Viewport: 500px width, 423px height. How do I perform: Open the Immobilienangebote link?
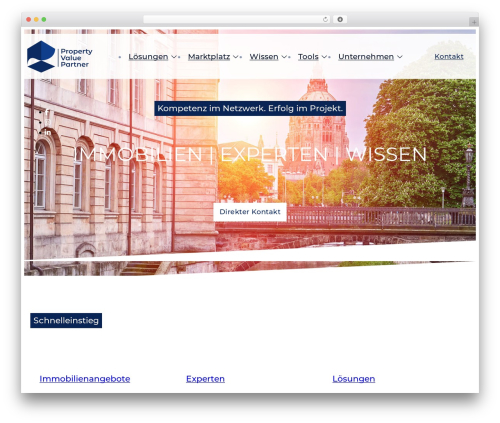coord(85,379)
